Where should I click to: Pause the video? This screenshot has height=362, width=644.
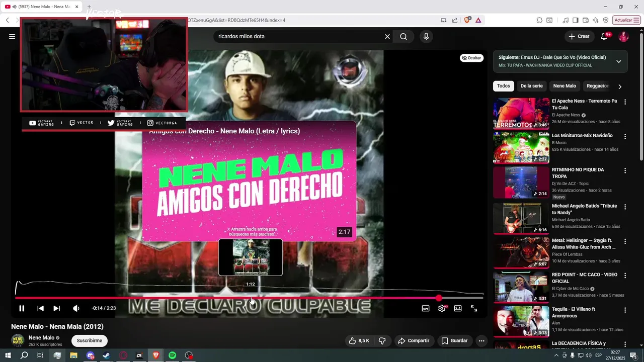(22, 308)
